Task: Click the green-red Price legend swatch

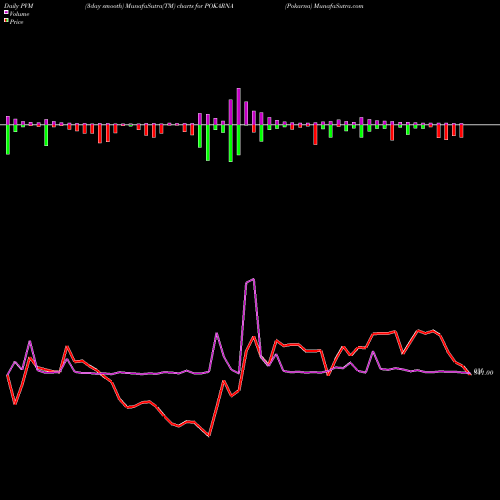Action: click(6, 20)
